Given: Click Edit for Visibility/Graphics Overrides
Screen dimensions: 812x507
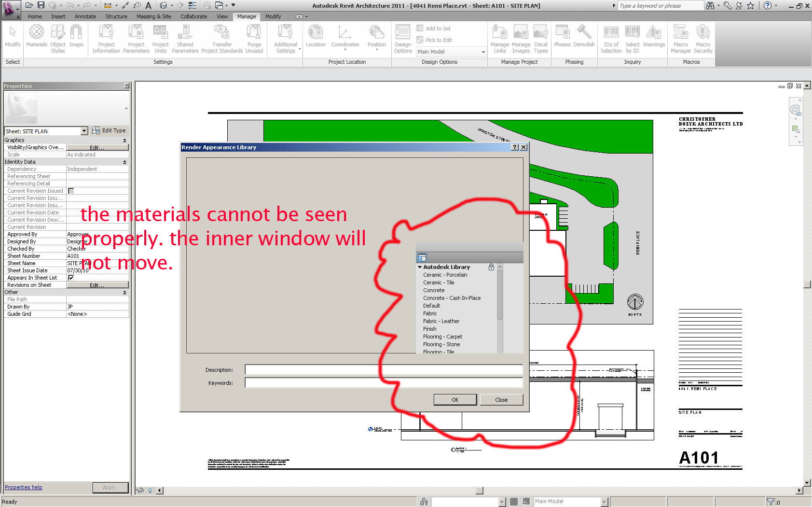Looking at the screenshot, I should pos(97,148).
